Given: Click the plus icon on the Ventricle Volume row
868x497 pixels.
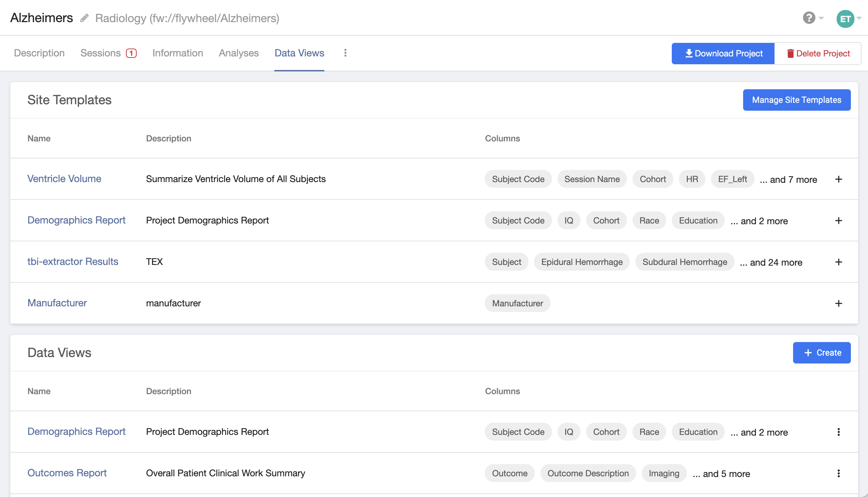Looking at the screenshot, I should coord(839,179).
